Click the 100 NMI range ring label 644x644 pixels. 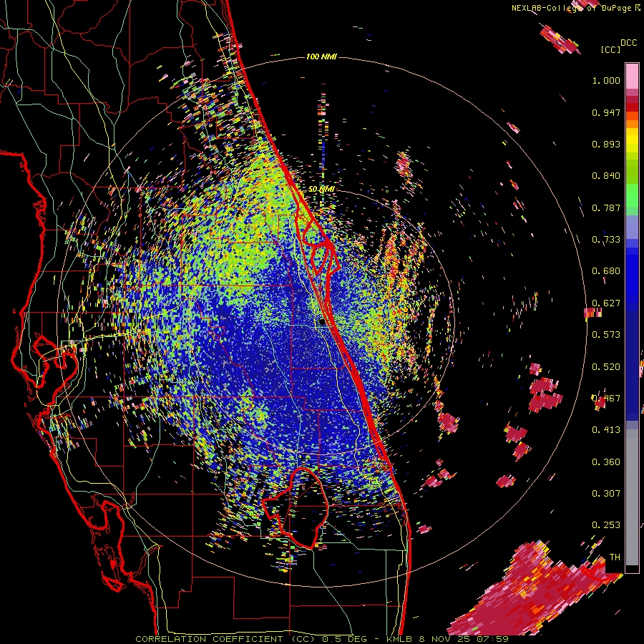pyautogui.click(x=321, y=57)
